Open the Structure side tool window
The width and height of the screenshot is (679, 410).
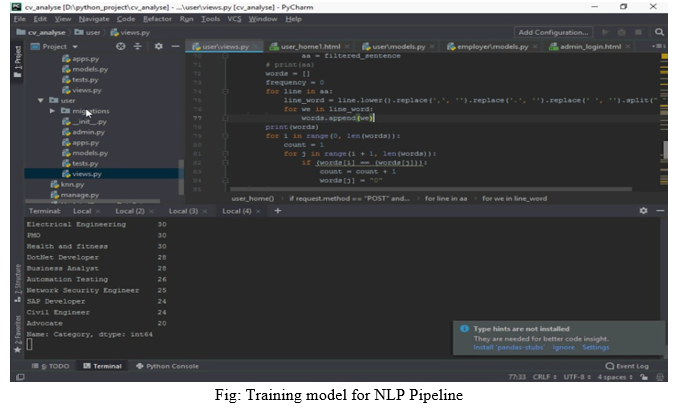[x=18, y=283]
